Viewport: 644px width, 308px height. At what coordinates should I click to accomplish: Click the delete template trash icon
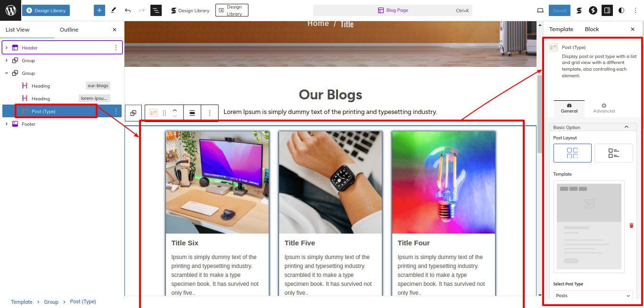(x=631, y=226)
